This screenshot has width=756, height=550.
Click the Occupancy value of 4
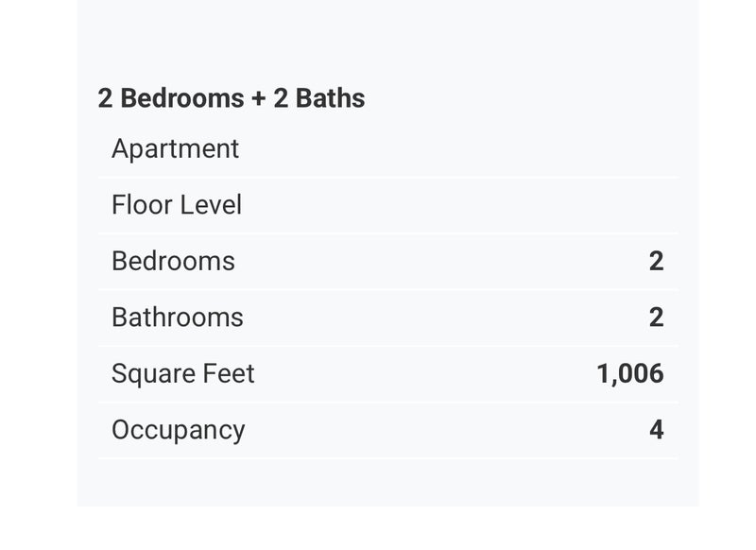point(656,430)
